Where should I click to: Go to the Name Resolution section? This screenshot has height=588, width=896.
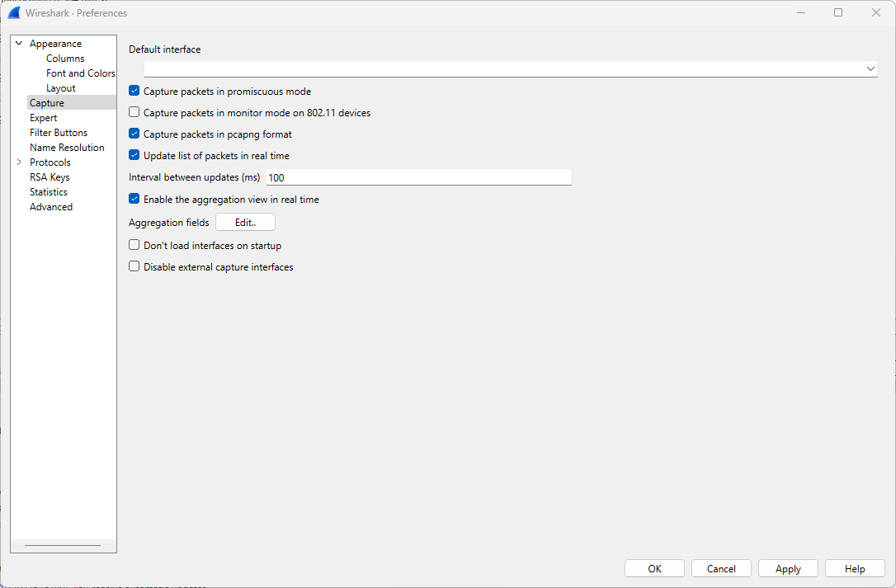click(67, 148)
